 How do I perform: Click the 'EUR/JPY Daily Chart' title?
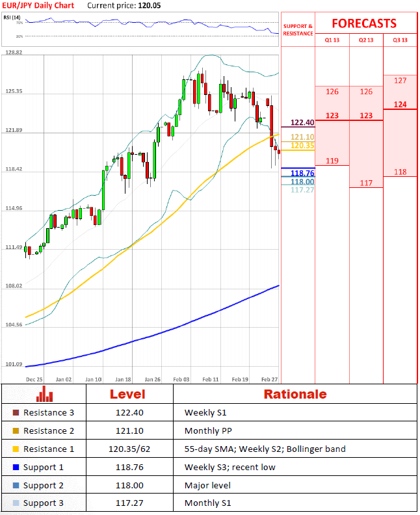click(38, 6)
